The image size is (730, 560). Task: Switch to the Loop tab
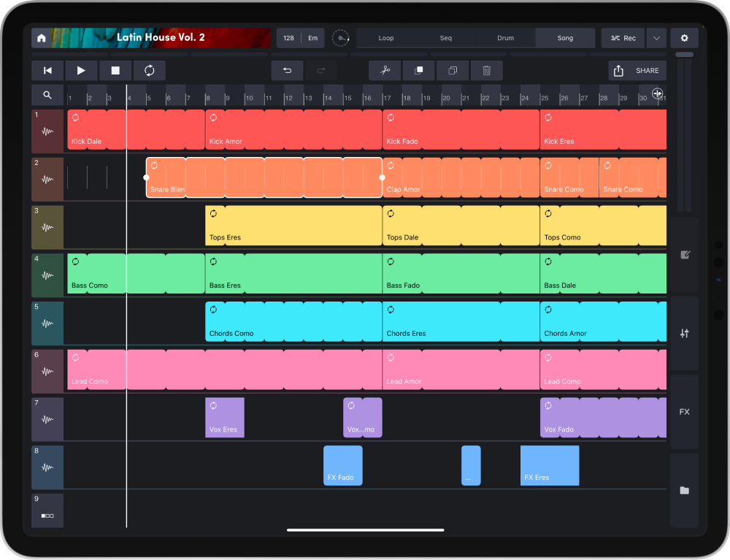click(x=385, y=37)
